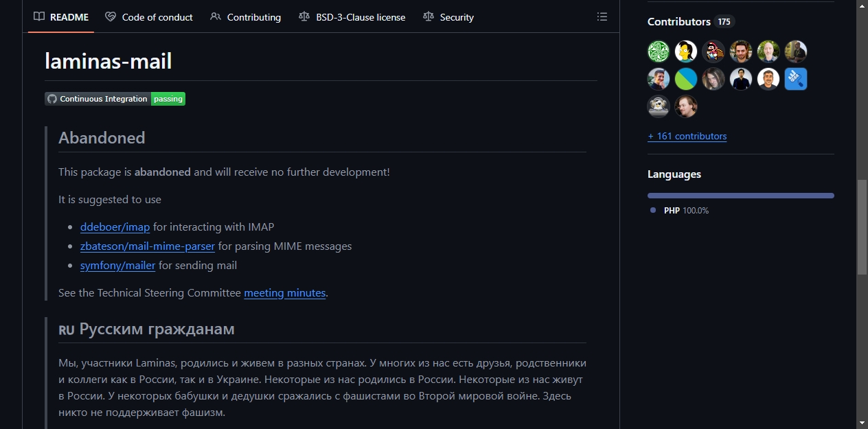868x429 pixels.
Task: Open the Security tab
Action: pyautogui.click(x=448, y=17)
